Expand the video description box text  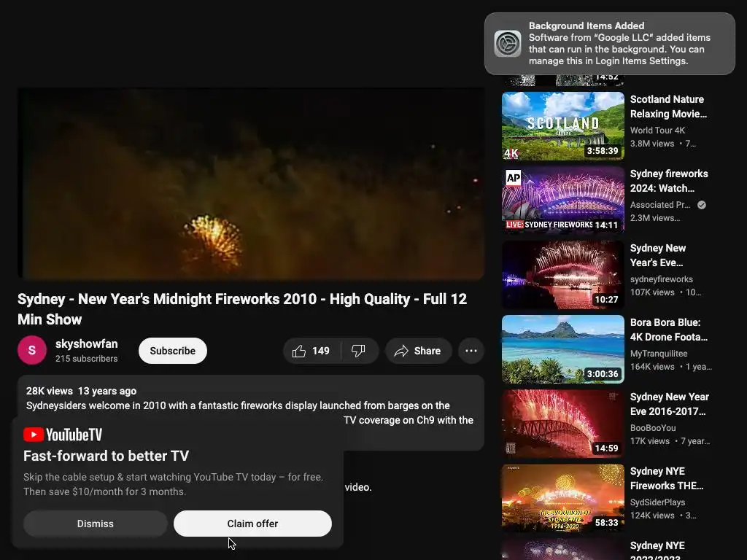pos(249,413)
